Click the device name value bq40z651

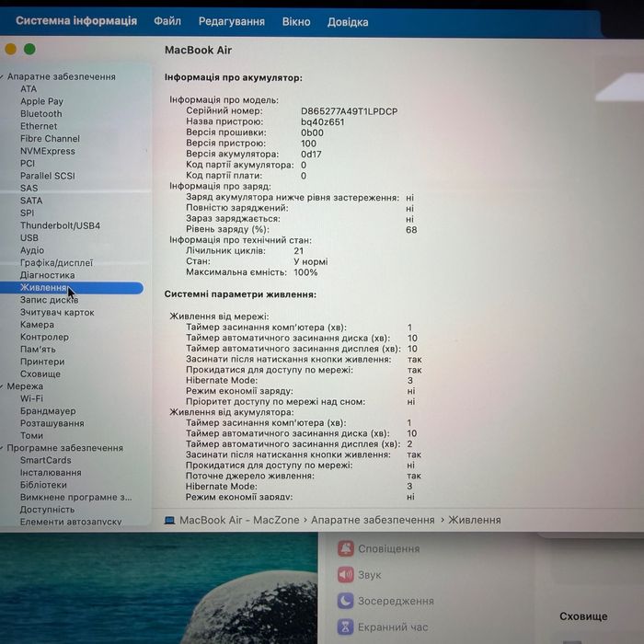pos(322,122)
